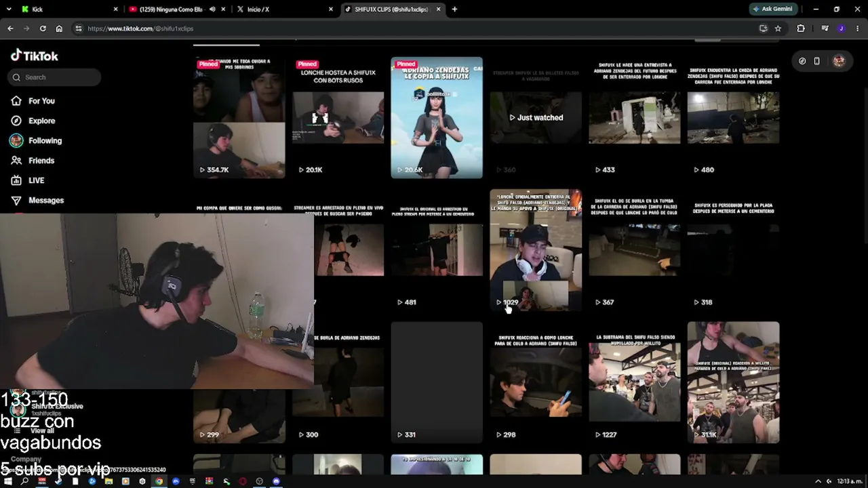
Task: Play the blank video with 331 views
Action: [x=437, y=382]
